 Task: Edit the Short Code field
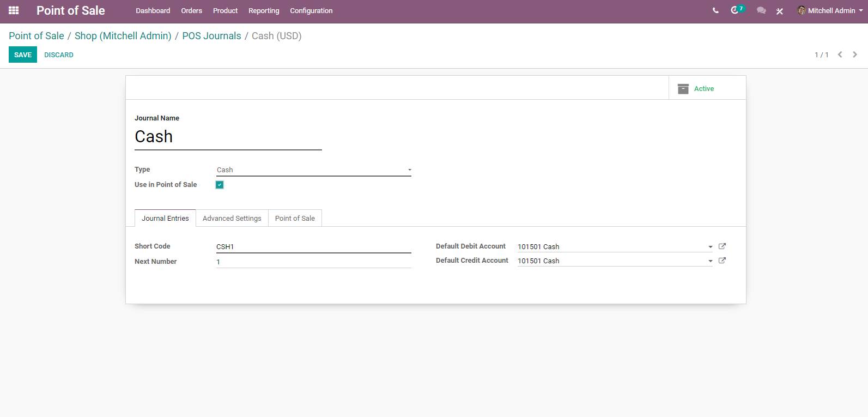[x=313, y=247]
